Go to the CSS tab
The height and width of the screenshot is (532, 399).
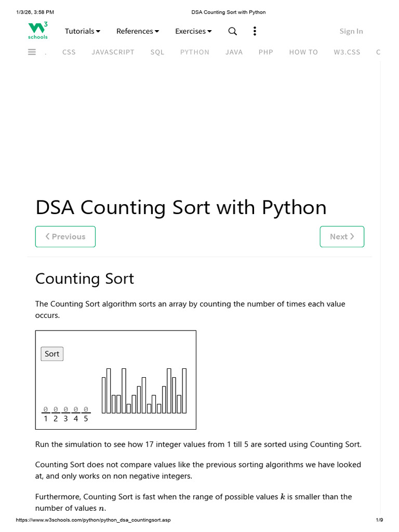pyautogui.click(x=69, y=52)
